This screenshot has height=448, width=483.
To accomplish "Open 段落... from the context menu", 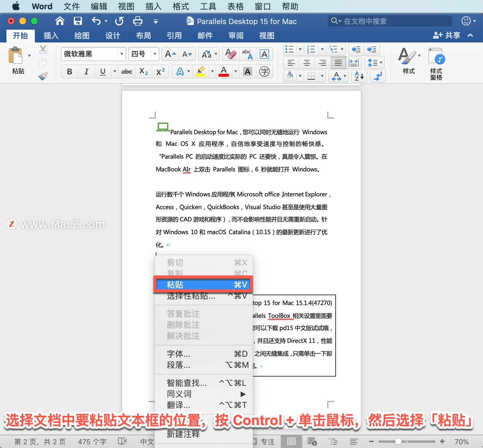I will (203, 365).
